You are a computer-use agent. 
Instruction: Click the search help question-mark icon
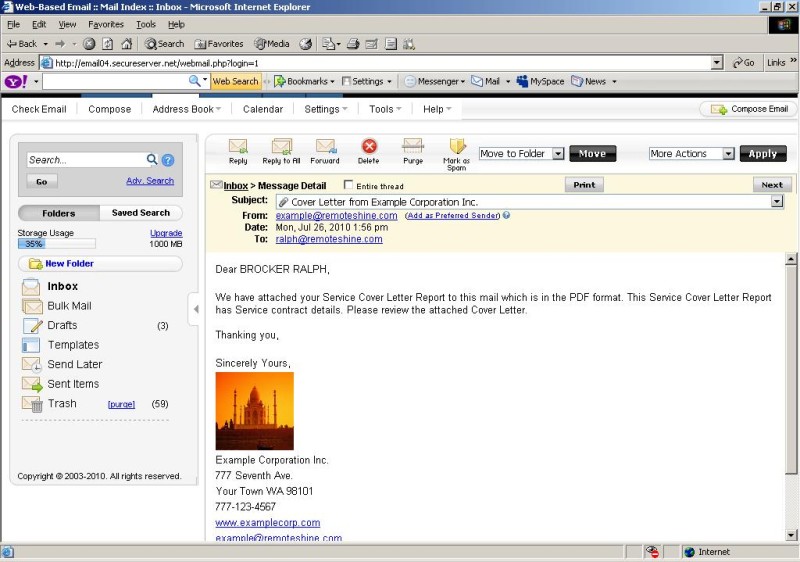point(168,160)
